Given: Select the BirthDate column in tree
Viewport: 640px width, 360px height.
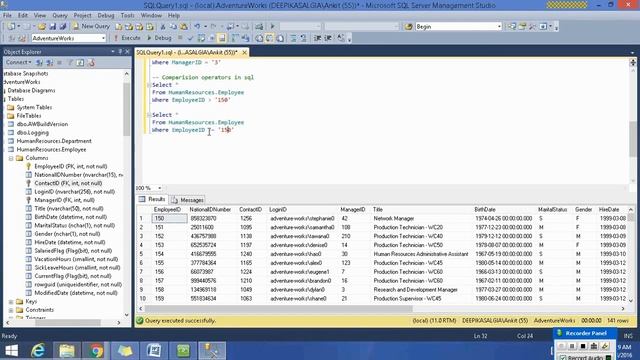Looking at the screenshot, I should click(x=70, y=217).
